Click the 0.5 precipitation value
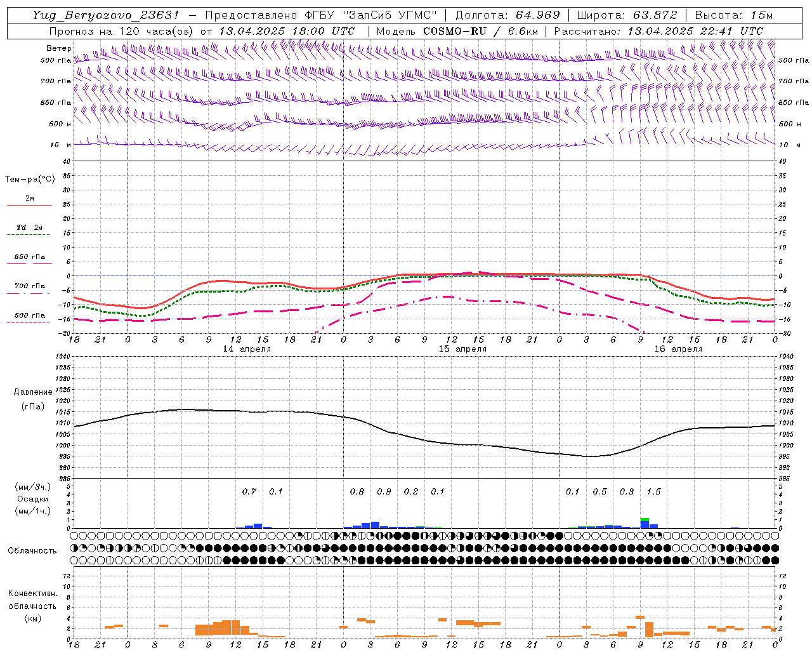Screen dimensions: 812x650 tap(599, 491)
